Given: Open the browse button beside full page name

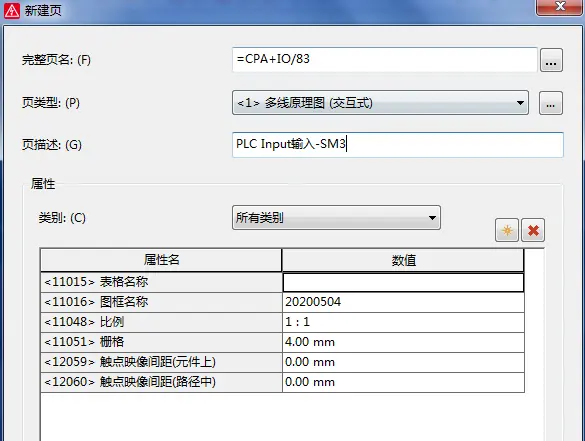Looking at the screenshot, I should 551,60.
